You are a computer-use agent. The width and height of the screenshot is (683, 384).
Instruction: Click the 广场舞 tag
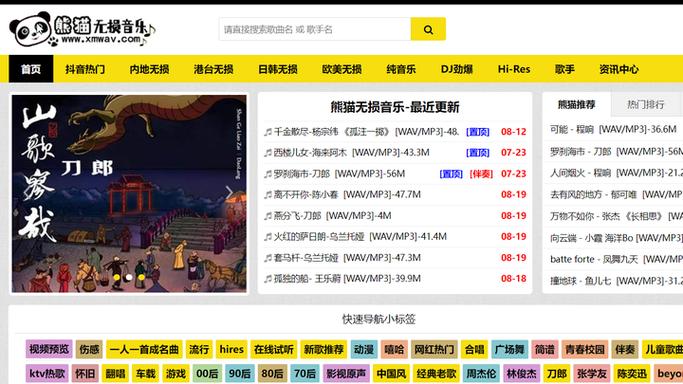pyautogui.click(x=510, y=349)
